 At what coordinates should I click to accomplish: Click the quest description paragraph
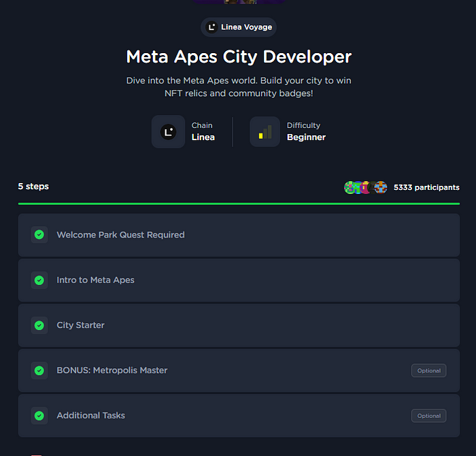239,87
